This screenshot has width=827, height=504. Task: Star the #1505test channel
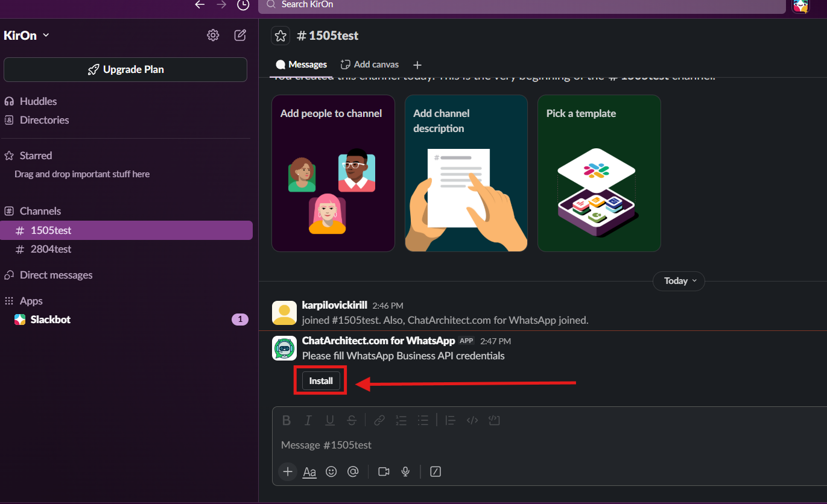coord(280,36)
